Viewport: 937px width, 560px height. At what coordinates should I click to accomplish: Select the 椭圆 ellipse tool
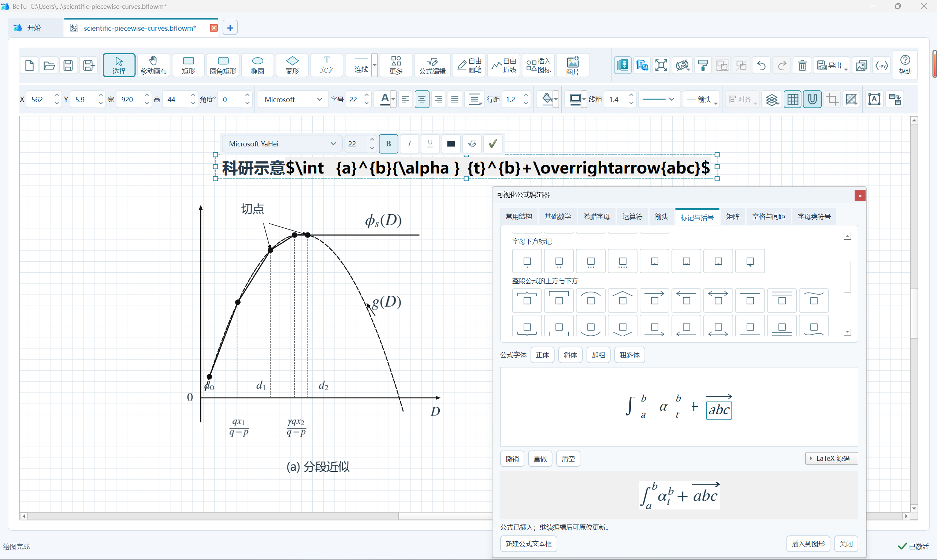(x=257, y=65)
